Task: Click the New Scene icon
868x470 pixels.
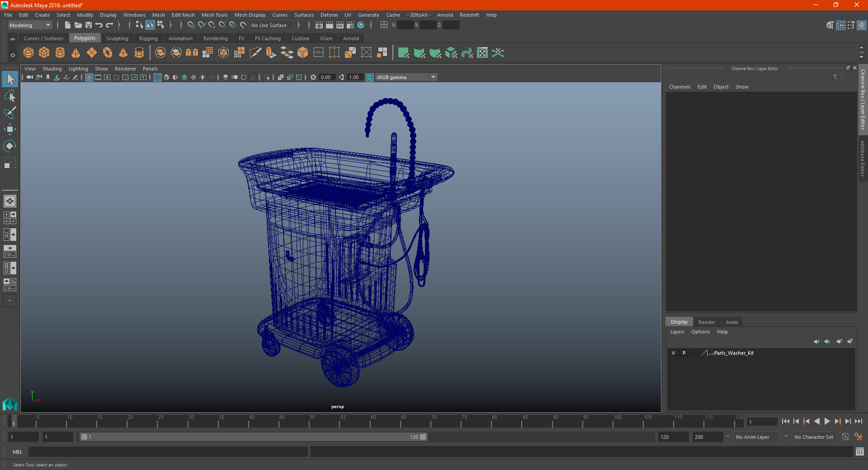Action: [67, 25]
